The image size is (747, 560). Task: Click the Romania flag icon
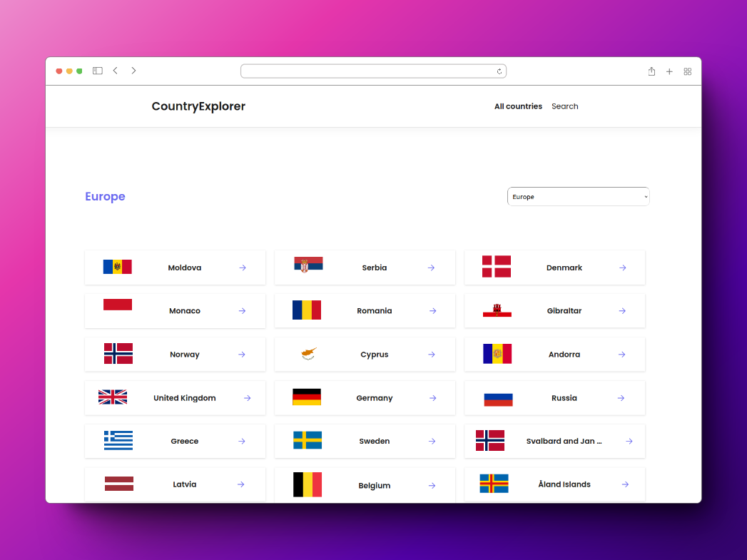307,310
